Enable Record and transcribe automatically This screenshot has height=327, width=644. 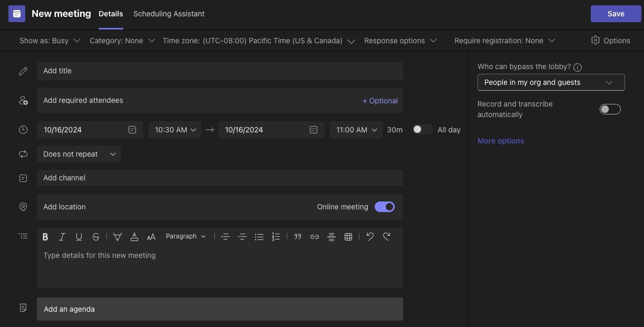(x=610, y=109)
